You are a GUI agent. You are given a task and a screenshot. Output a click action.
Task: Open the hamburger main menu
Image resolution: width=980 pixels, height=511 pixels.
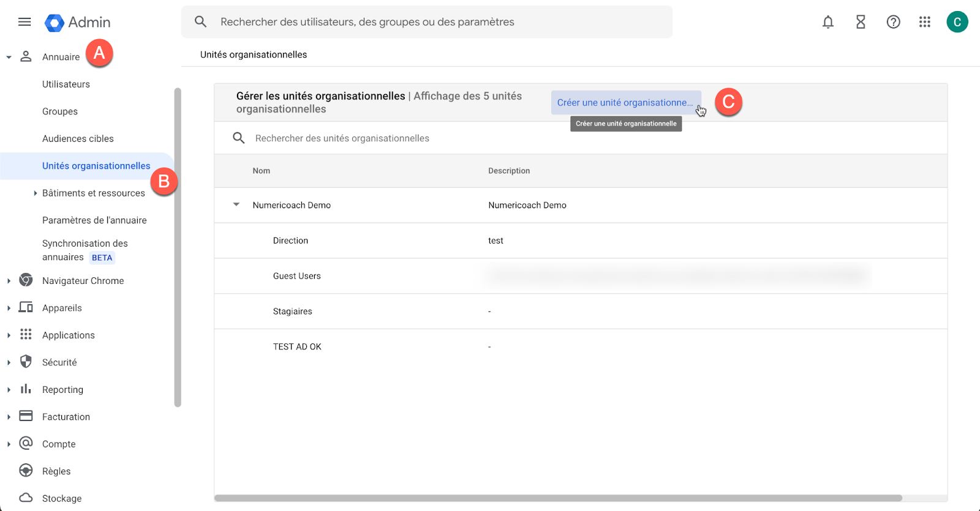[24, 22]
